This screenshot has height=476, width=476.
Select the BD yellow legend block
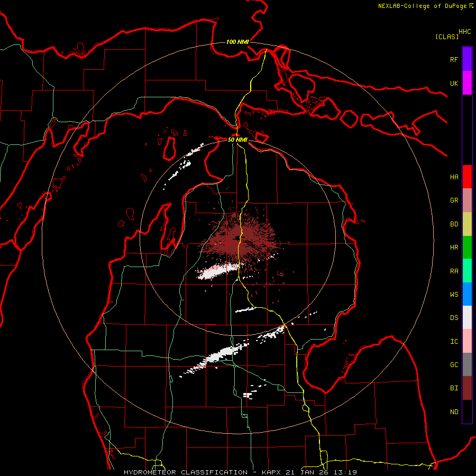(x=467, y=224)
